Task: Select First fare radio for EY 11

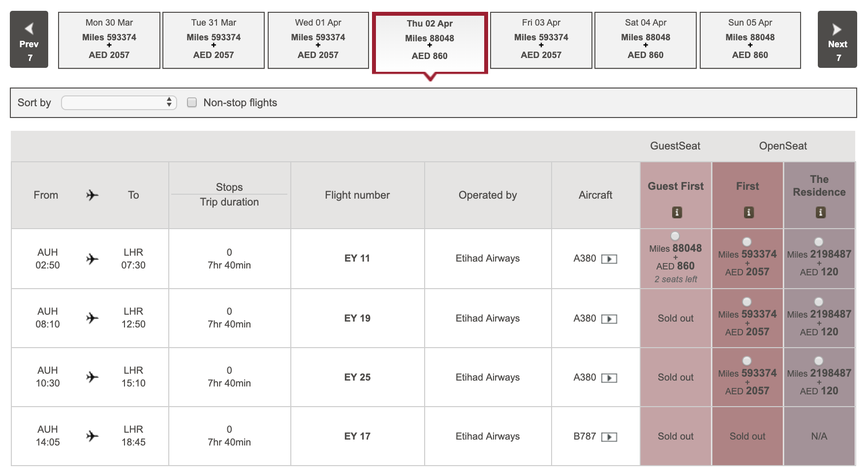Action: (x=747, y=242)
